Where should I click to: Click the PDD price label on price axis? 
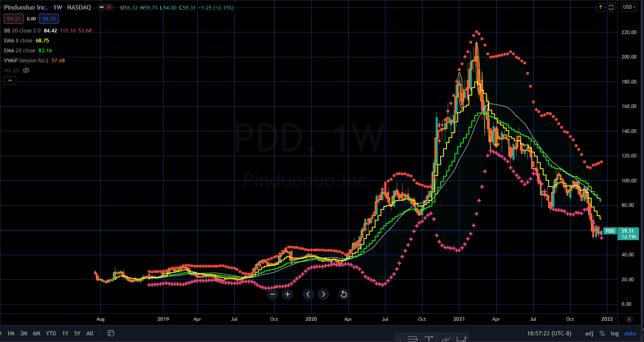click(610, 231)
